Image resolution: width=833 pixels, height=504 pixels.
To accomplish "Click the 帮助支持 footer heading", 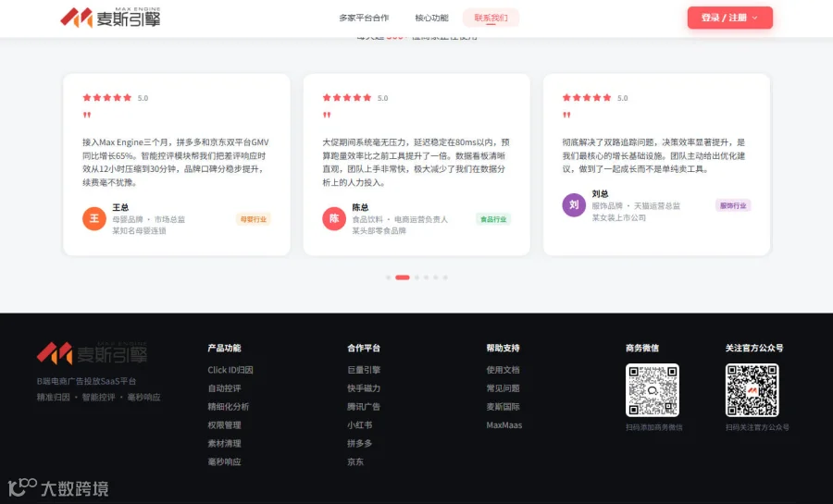I will [504, 348].
